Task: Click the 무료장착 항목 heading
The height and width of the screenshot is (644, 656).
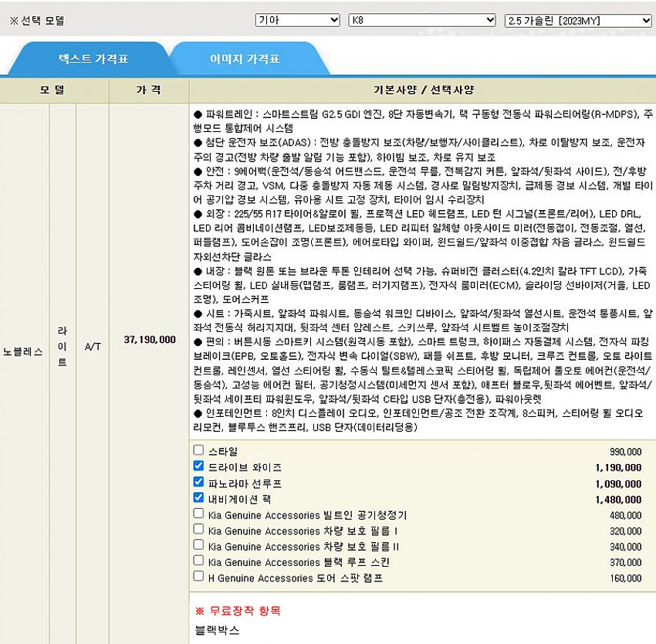Action: 238,611
